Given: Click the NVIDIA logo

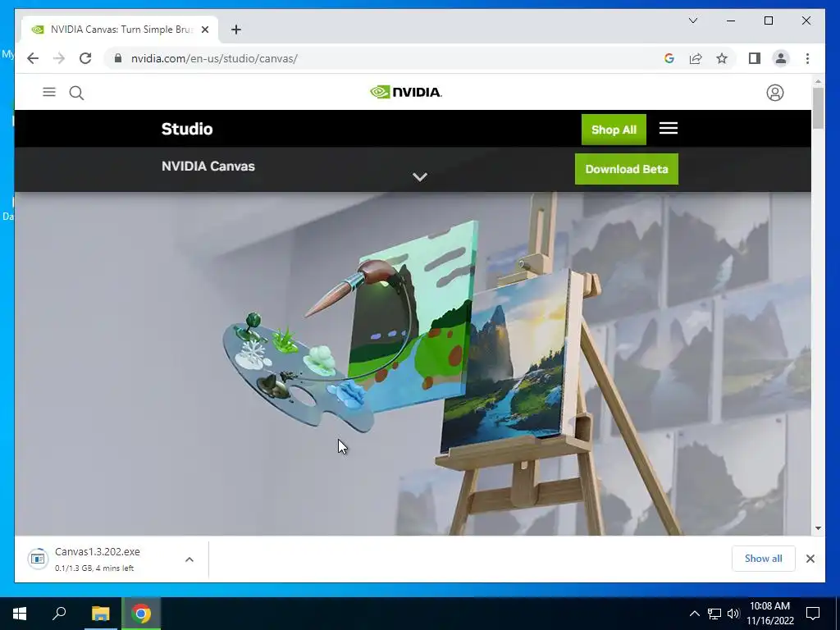Looking at the screenshot, I should tap(406, 92).
